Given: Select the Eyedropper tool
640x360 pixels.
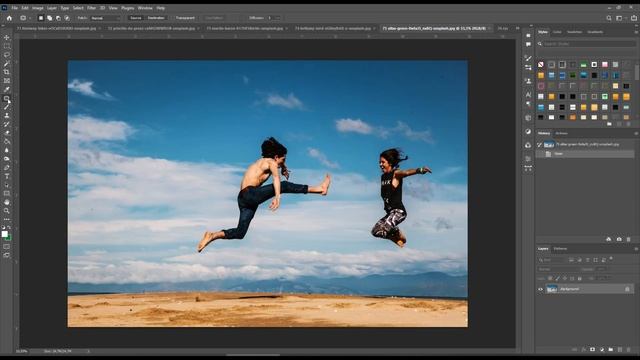Looking at the screenshot, I should (7, 89).
